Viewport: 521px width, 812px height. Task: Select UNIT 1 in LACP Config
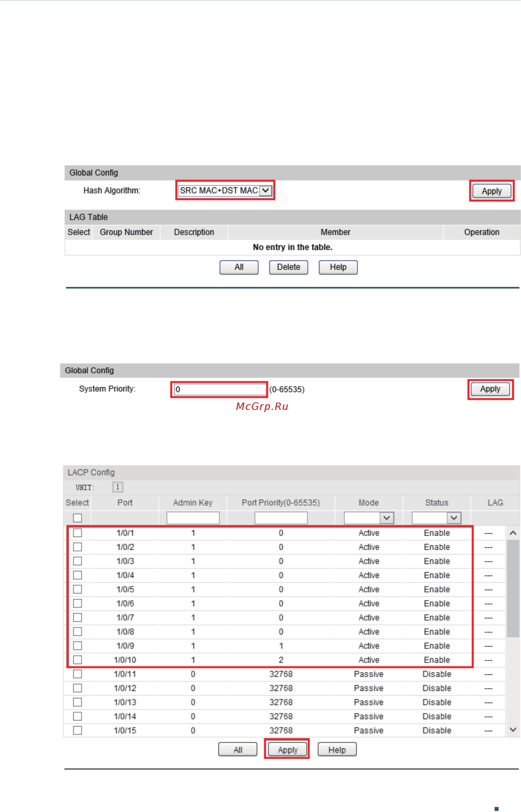pyautogui.click(x=118, y=487)
